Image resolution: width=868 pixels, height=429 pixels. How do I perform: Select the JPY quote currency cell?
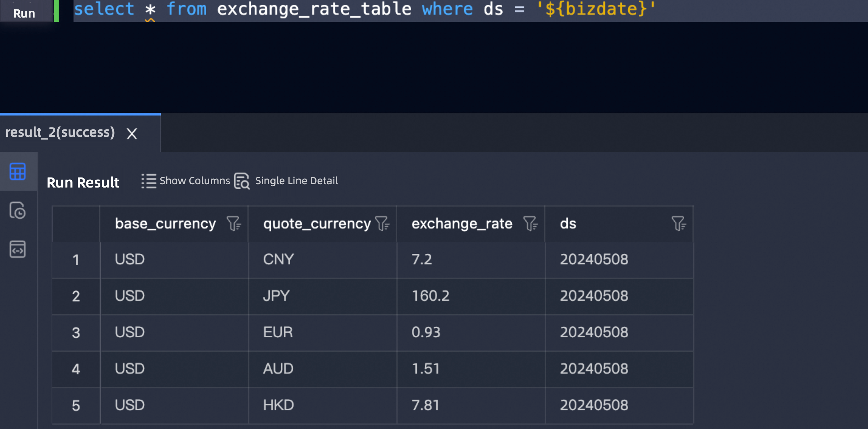click(x=276, y=296)
